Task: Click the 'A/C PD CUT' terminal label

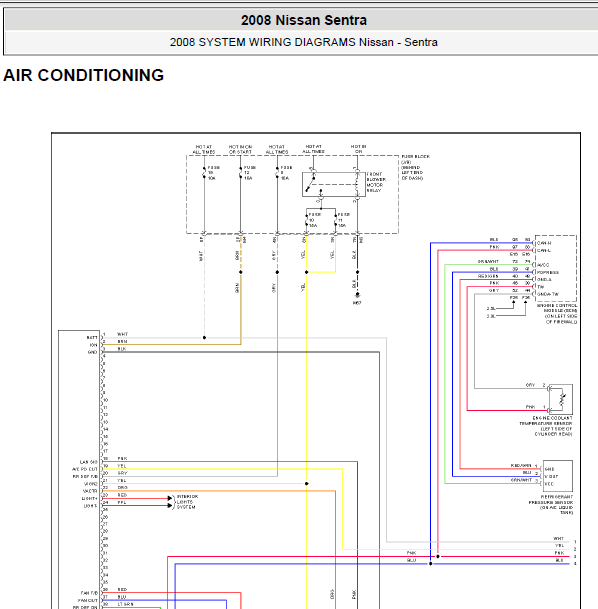Action: click(x=85, y=469)
